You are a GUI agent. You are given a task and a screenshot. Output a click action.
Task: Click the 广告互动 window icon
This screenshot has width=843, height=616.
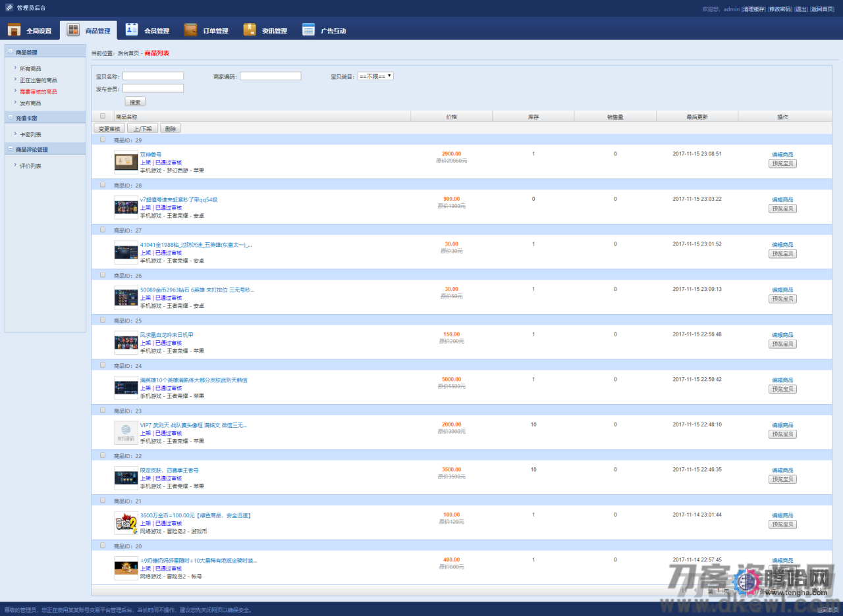click(x=308, y=30)
